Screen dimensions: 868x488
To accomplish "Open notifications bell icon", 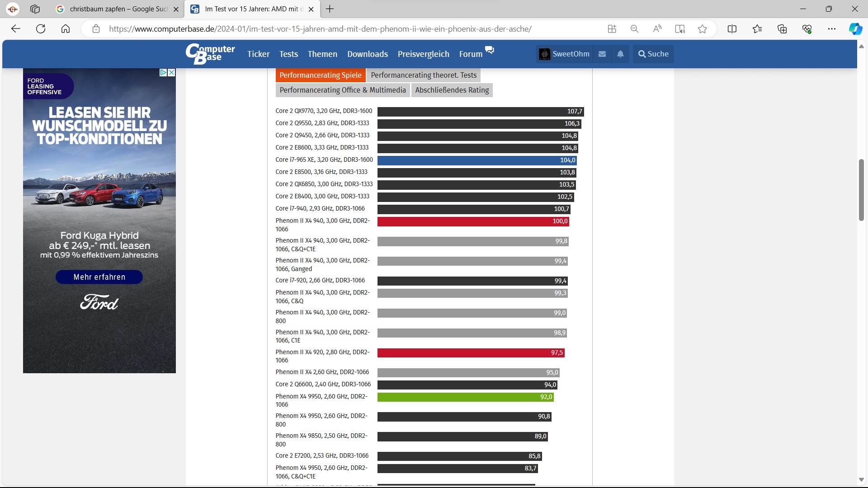I will [620, 54].
